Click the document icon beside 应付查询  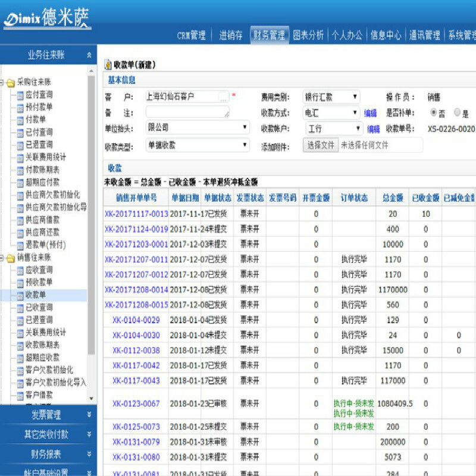click(20, 95)
